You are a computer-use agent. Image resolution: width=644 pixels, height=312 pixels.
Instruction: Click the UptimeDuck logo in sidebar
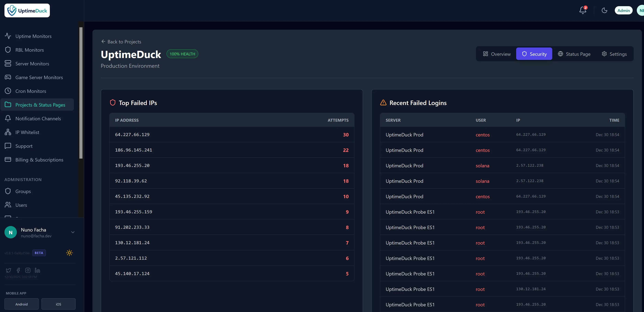[27, 10]
